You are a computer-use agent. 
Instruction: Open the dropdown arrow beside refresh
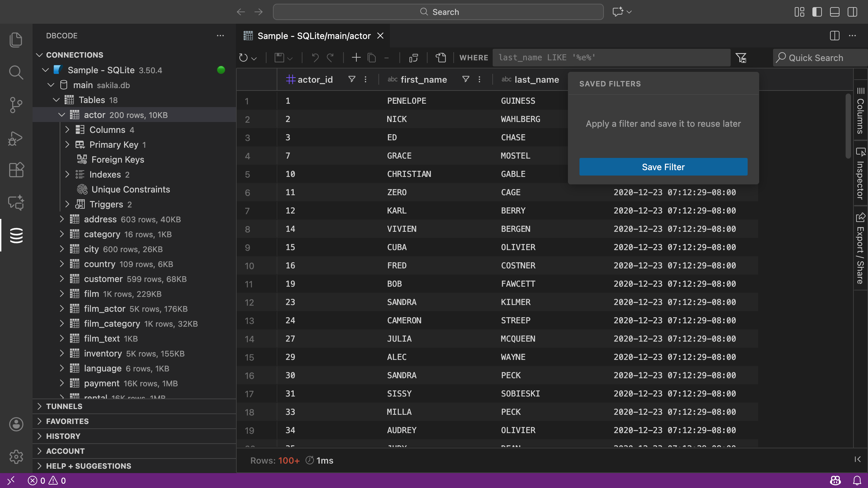(x=254, y=58)
